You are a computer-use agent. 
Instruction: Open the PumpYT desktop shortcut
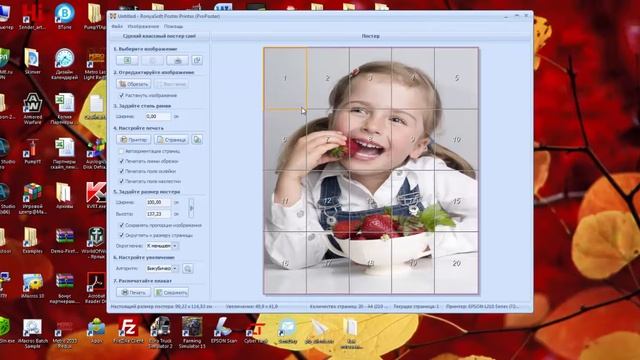pyautogui.click(x=33, y=151)
